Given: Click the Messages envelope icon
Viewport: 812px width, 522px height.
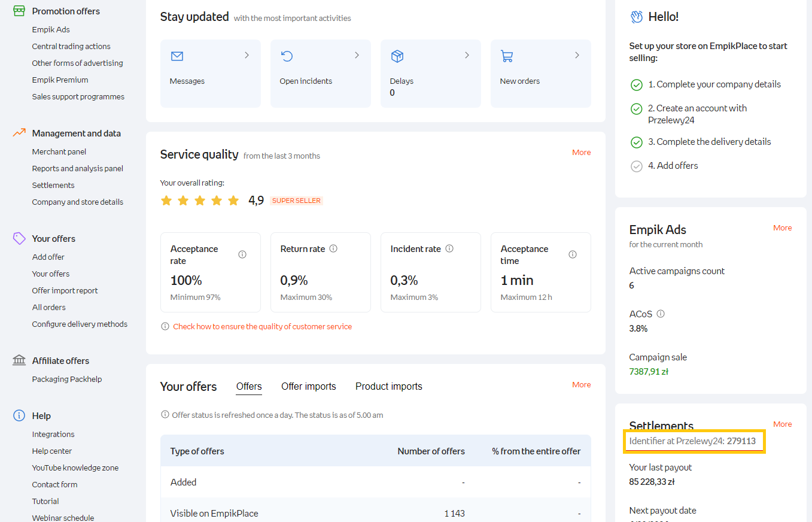Looking at the screenshot, I should click(x=177, y=56).
